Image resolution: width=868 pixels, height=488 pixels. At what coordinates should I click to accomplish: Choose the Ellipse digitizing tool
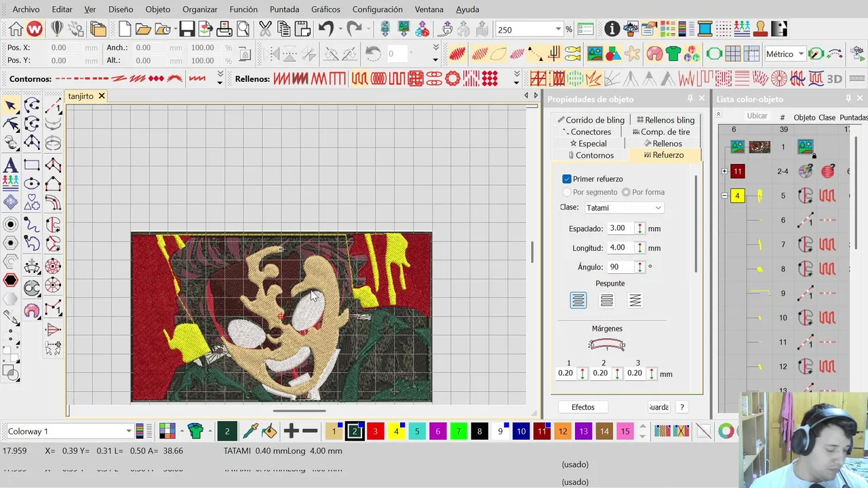click(x=32, y=184)
